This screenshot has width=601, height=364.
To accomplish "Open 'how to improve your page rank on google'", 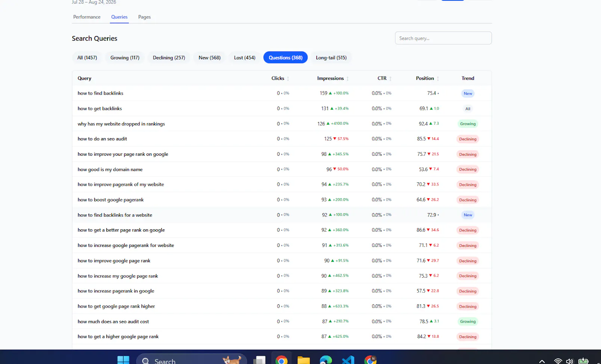I will coord(123,154).
